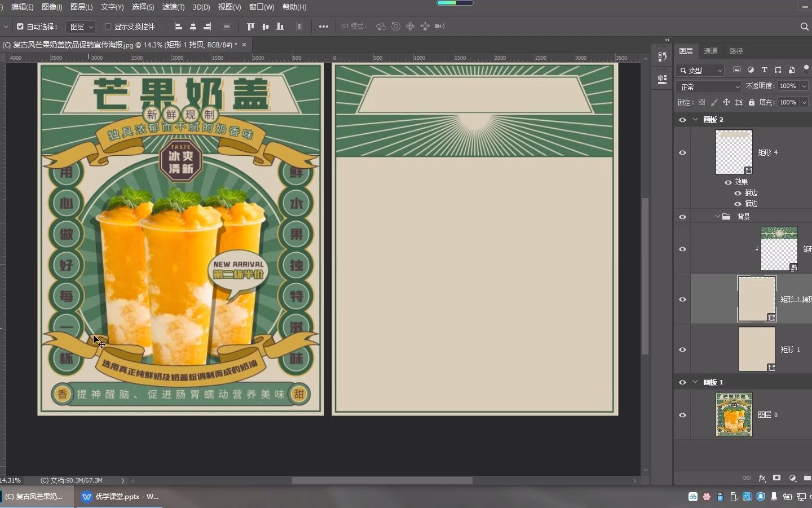
Task: Click the align left edges icon
Action: (x=178, y=27)
